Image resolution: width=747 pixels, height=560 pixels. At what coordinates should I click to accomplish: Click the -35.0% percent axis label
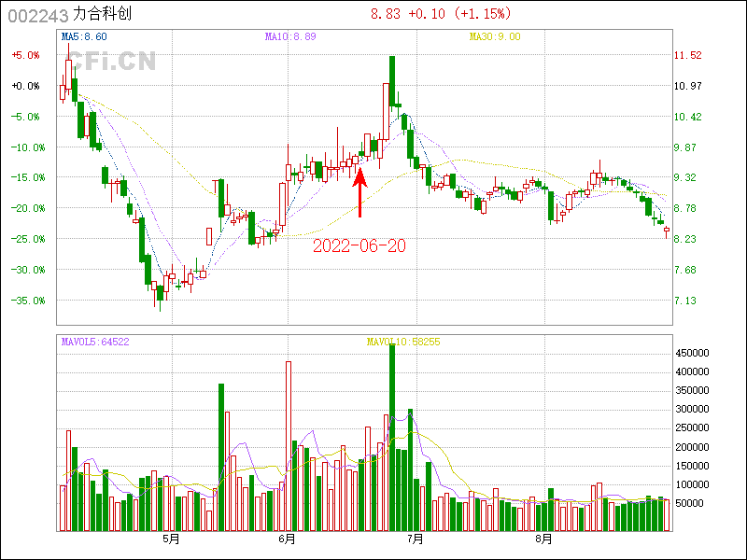point(25,301)
